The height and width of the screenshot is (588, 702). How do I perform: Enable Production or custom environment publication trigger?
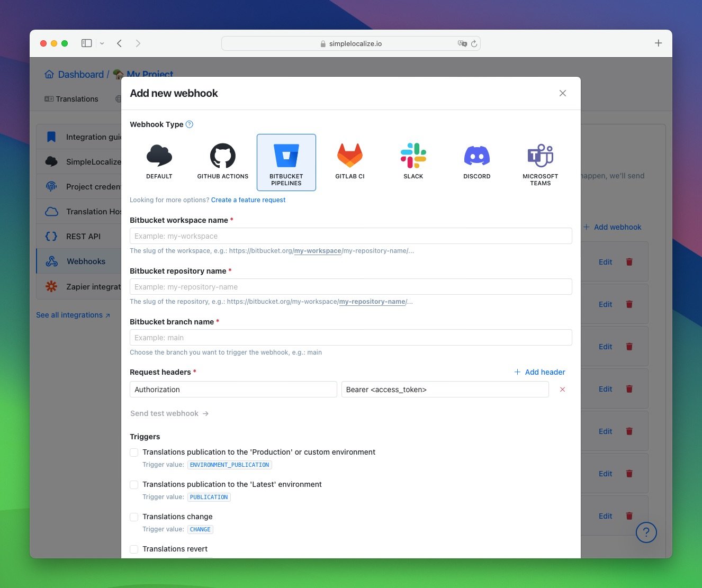click(134, 453)
